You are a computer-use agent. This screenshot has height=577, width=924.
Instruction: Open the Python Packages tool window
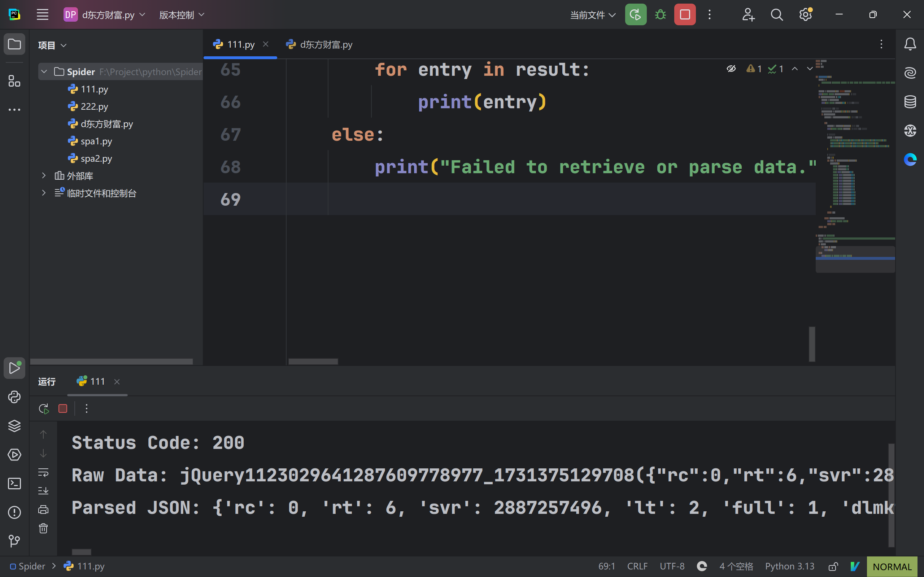point(14,426)
